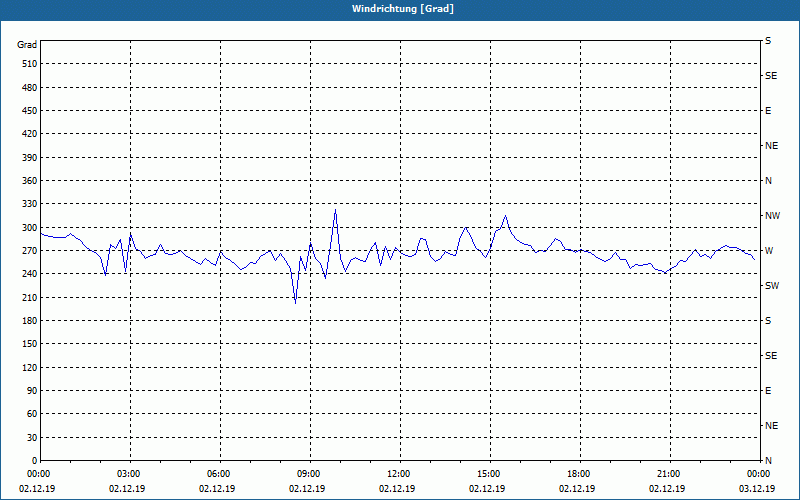Click the 210 y-axis label
The width and height of the screenshot is (800, 500).
30,297
